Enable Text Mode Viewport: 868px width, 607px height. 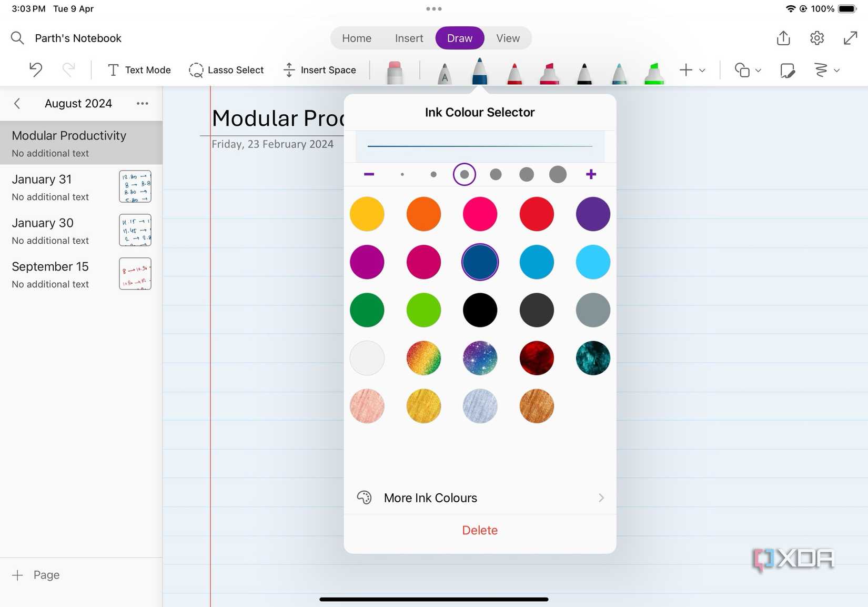[x=138, y=69]
